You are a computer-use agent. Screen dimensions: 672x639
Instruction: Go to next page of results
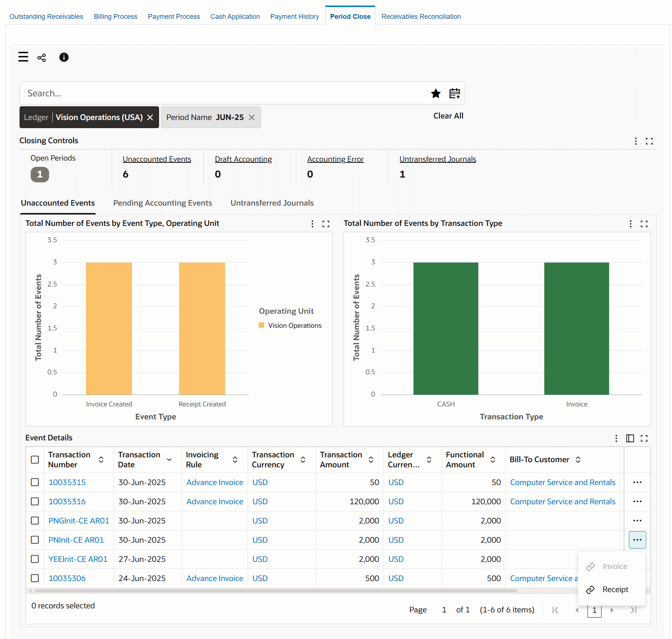pos(612,610)
